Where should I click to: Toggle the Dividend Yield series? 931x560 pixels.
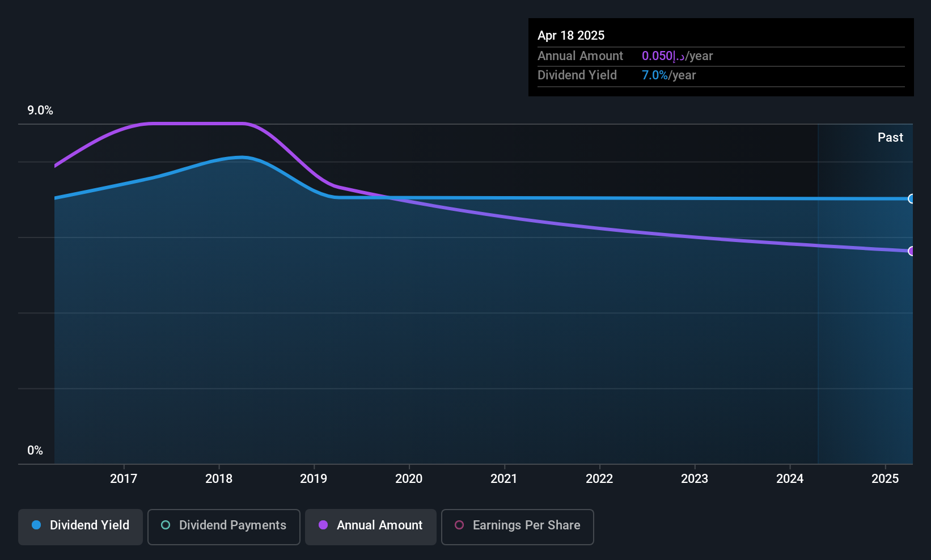81,527
